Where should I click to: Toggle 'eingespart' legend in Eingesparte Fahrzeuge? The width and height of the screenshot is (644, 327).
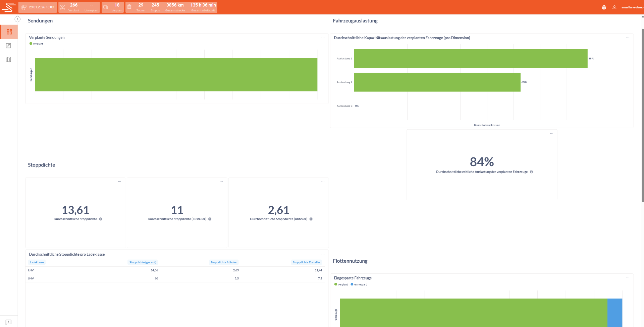coord(359,284)
